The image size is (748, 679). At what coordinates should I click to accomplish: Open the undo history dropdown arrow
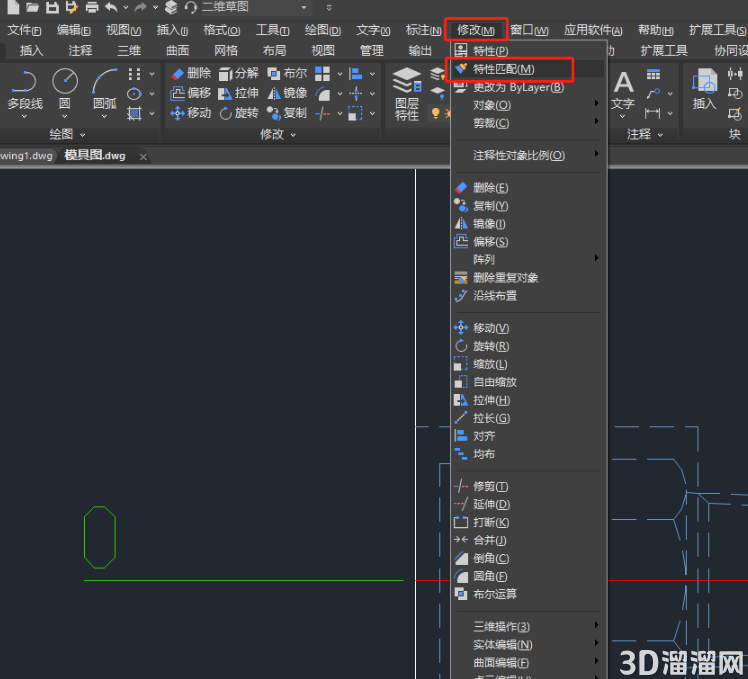126,8
